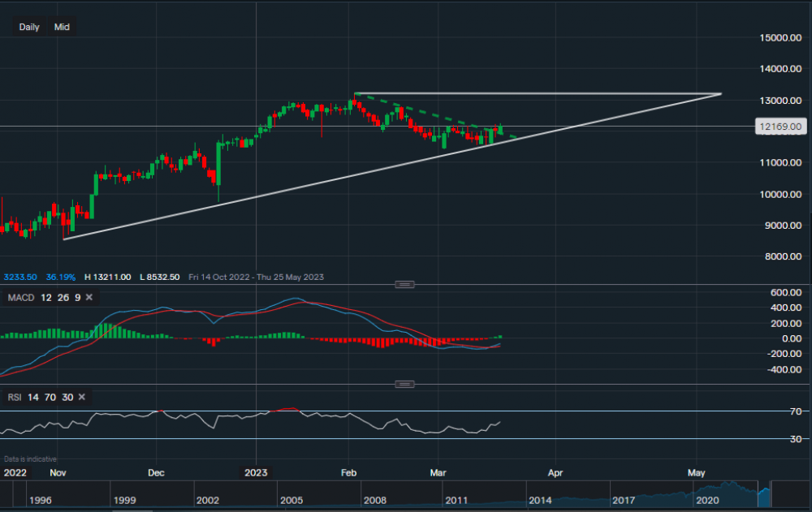Viewport: 812px width, 512px height.
Task: Open RSI settings via the 14 70 30 parameters
Action: point(51,397)
